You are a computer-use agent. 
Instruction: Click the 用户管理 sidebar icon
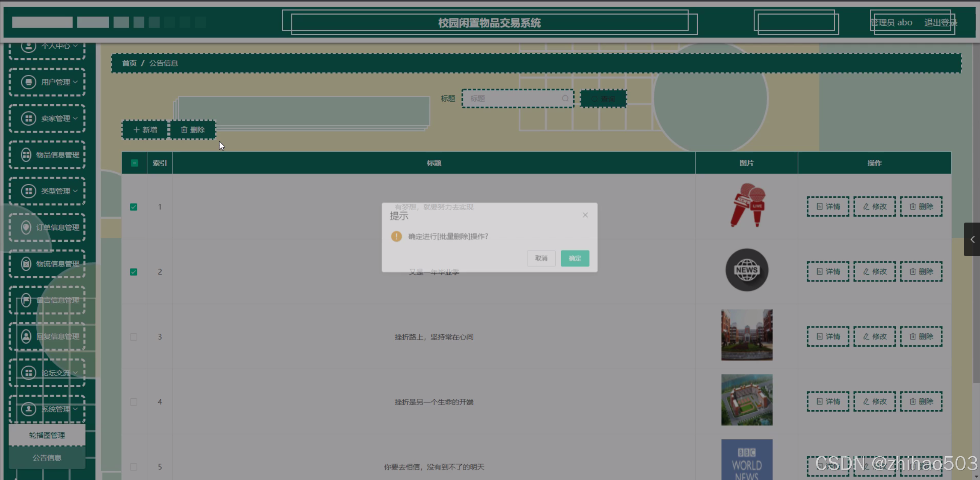pos(28,82)
